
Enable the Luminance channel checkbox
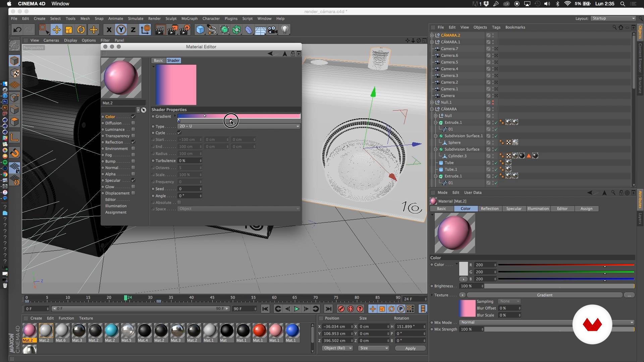pyautogui.click(x=133, y=129)
